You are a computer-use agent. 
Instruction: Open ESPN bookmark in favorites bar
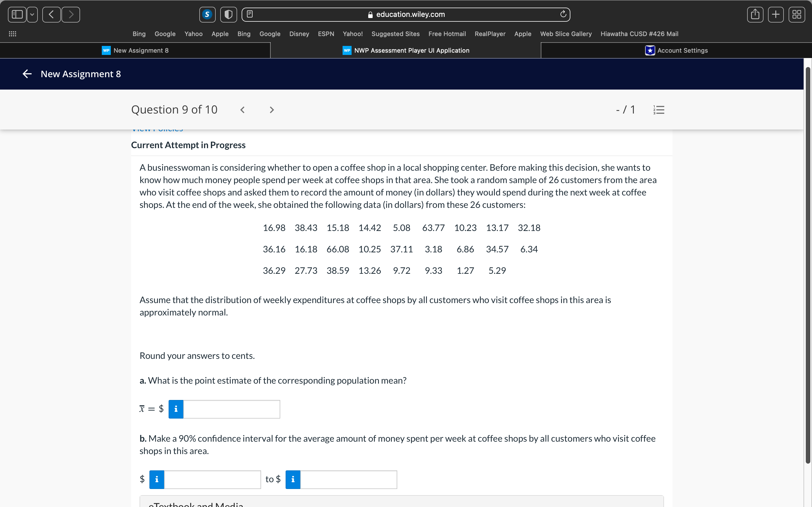[326, 34]
